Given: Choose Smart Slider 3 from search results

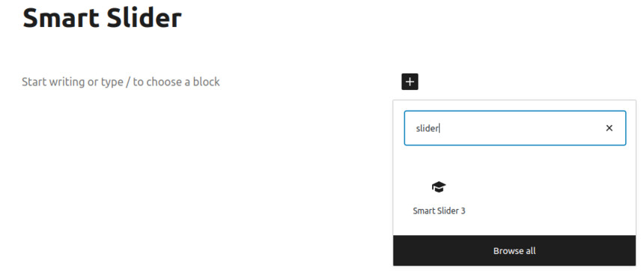Looking at the screenshot, I should [x=439, y=198].
